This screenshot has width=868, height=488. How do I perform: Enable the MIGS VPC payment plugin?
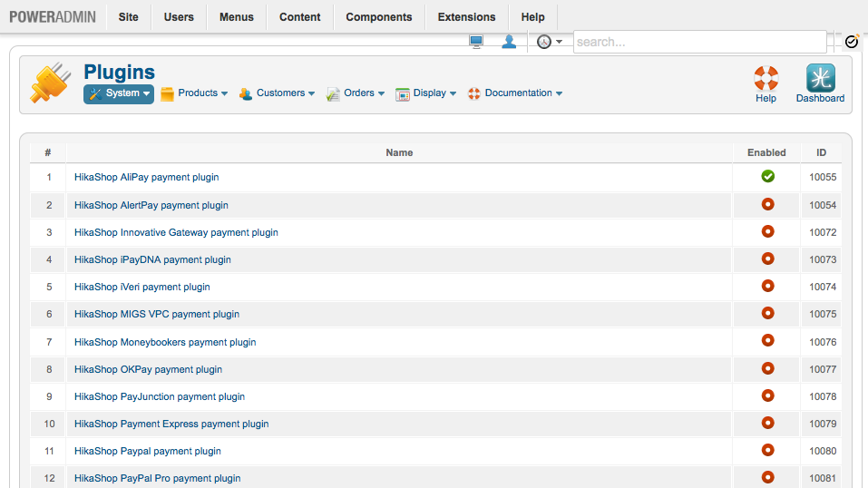click(x=768, y=313)
